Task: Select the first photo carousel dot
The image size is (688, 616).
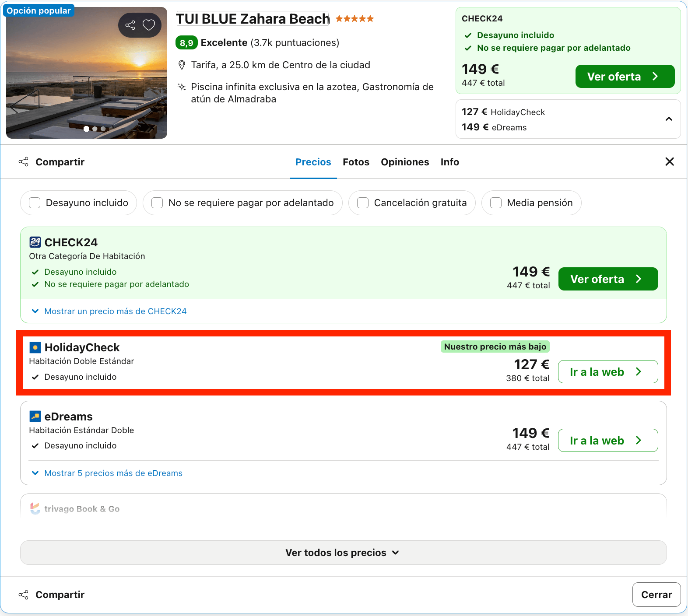Action: [86, 129]
